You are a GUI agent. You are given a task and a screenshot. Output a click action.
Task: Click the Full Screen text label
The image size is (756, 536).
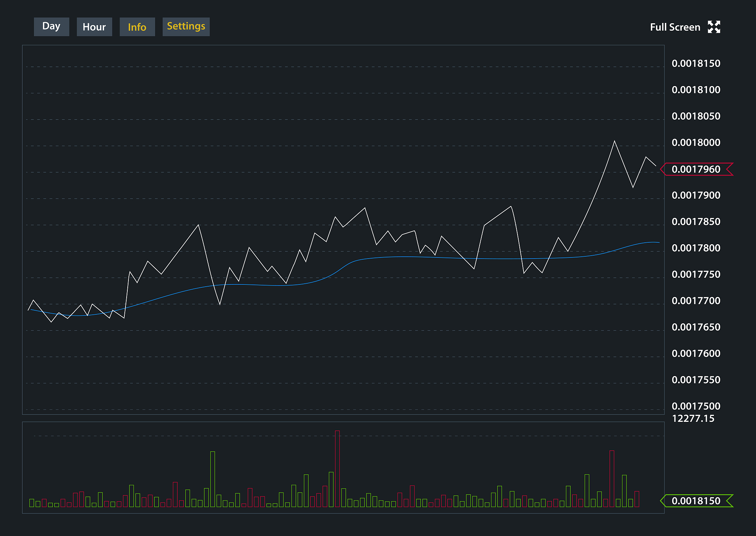click(x=675, y=27)
